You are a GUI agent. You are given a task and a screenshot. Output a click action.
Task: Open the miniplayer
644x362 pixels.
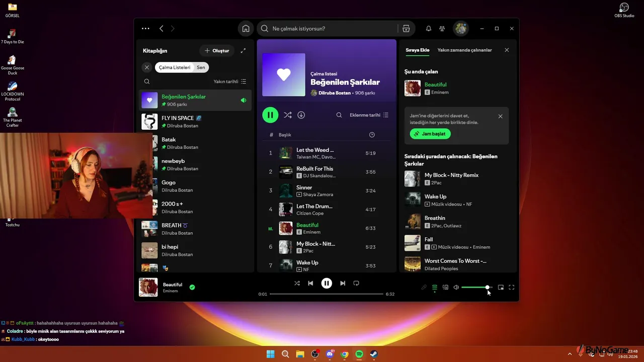point(501,287)
